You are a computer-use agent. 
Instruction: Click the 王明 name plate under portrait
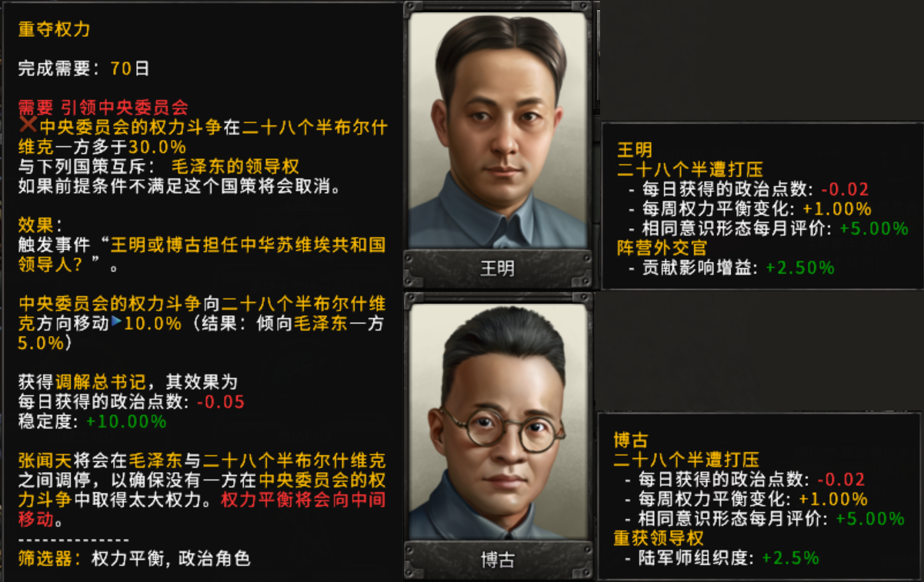click(497, 269)
